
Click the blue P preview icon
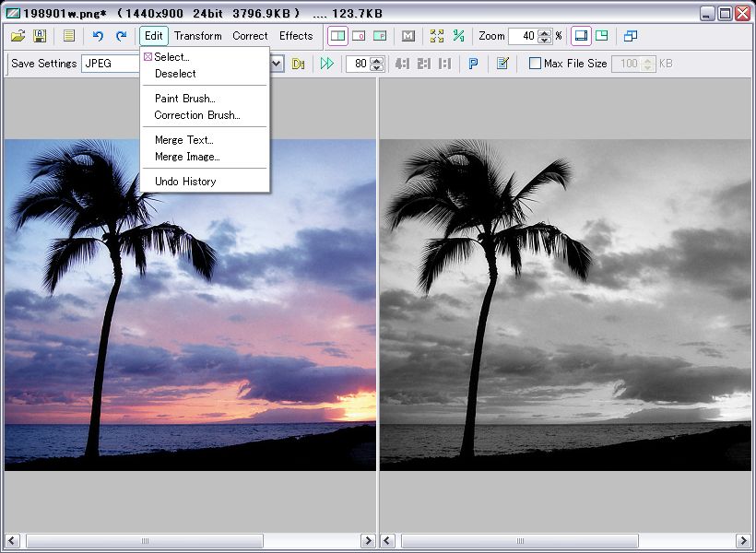pyautogui.click(x=473, y=64)
